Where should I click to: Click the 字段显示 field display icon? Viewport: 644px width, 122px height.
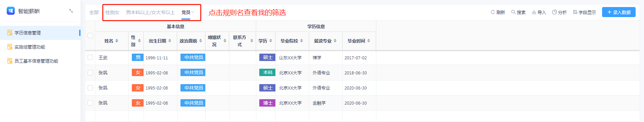pyautogui.click(x=575, y=12)
